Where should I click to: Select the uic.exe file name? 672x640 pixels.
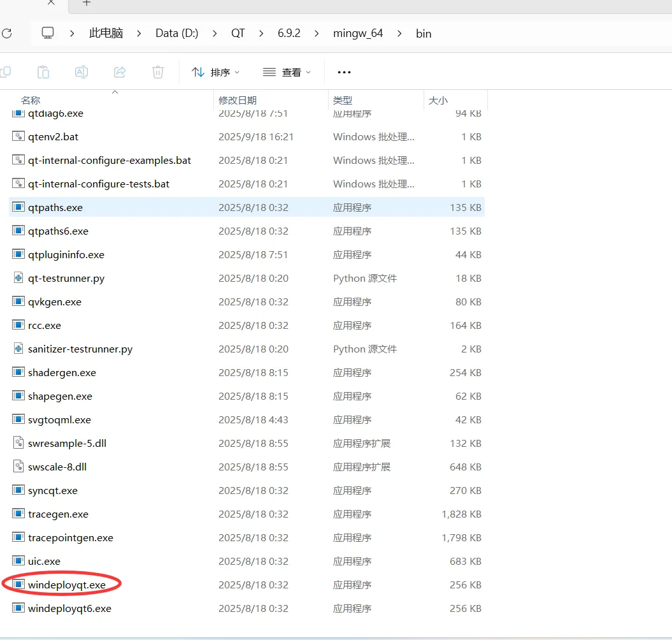coord(44,561)
